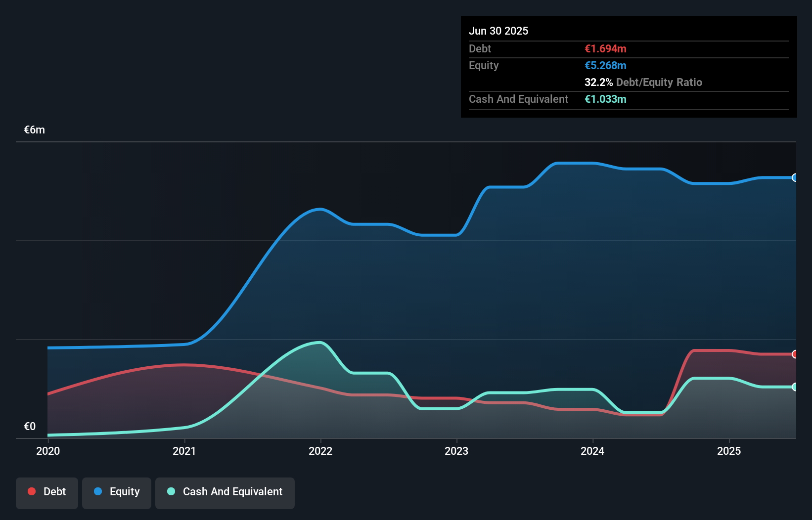Click the teal Cash value €1.033m
This screenshot has width=812, height=520.
tap(605, 99)
